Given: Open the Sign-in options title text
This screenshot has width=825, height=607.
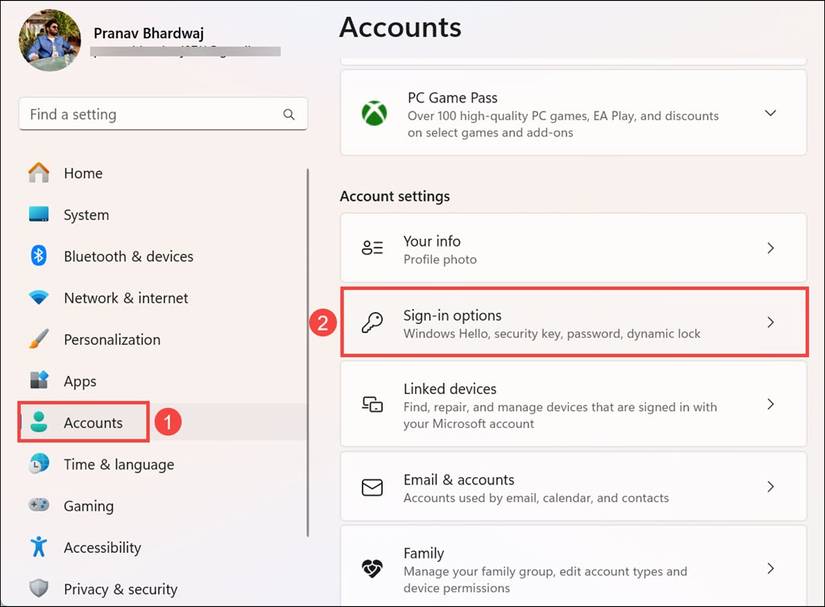Looking at the screenshot, I should 452,315.
